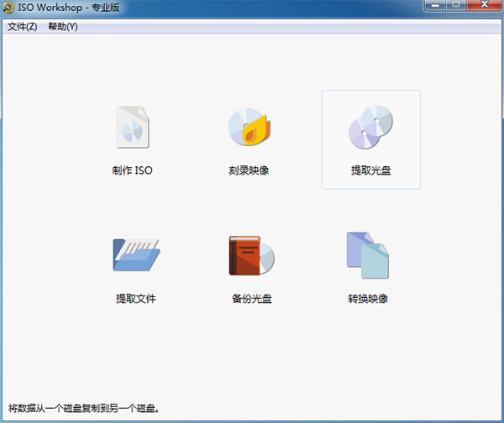Click the 刻录映像 label text
The image size is (504, 423).
249,170
